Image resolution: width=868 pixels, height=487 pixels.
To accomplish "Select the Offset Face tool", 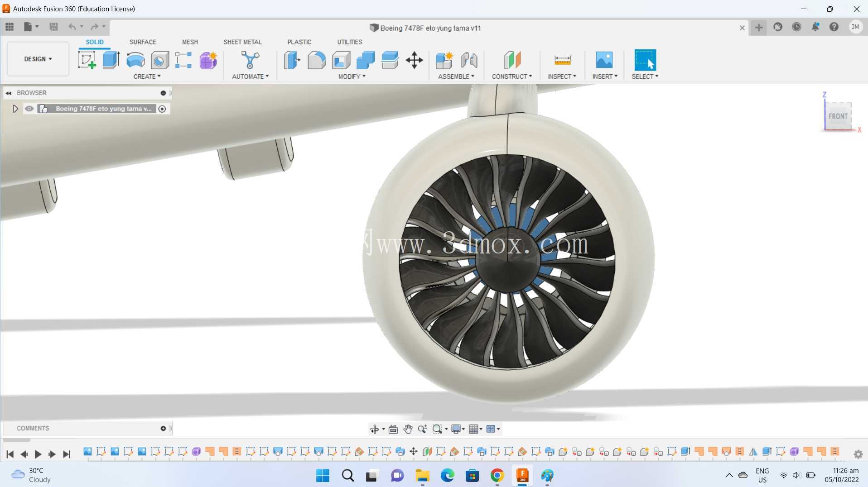I will (x=390, y=60).
